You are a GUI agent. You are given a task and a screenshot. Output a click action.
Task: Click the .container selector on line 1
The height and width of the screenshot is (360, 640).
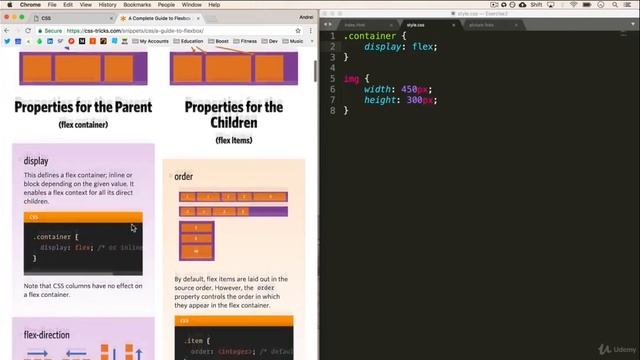click(x=370, y=36)
